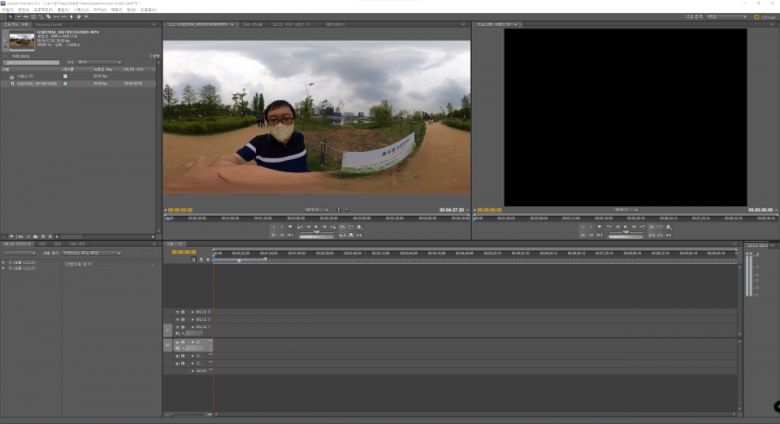
Task: Toggle the Snap magnet icon in the timeline
Action: (195, 260)
